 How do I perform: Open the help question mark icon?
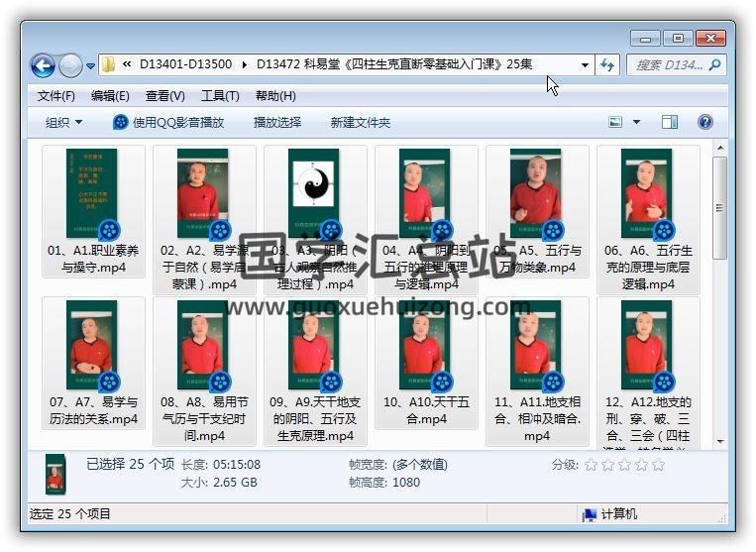click(704, 122)
